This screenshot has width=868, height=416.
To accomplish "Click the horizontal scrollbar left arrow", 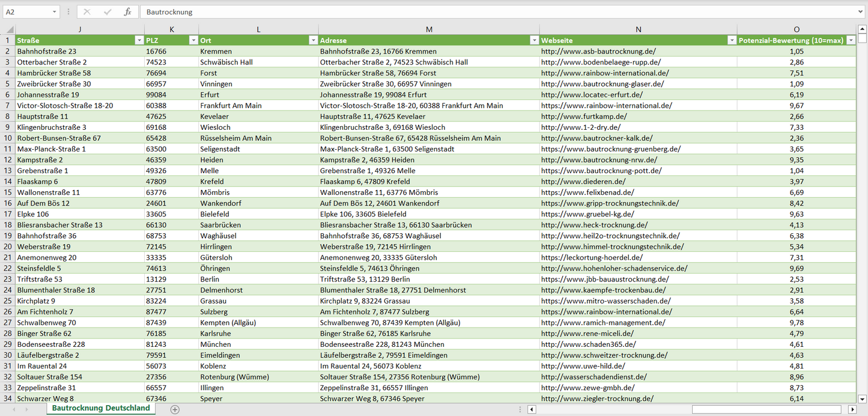I will tap(532, 409).
